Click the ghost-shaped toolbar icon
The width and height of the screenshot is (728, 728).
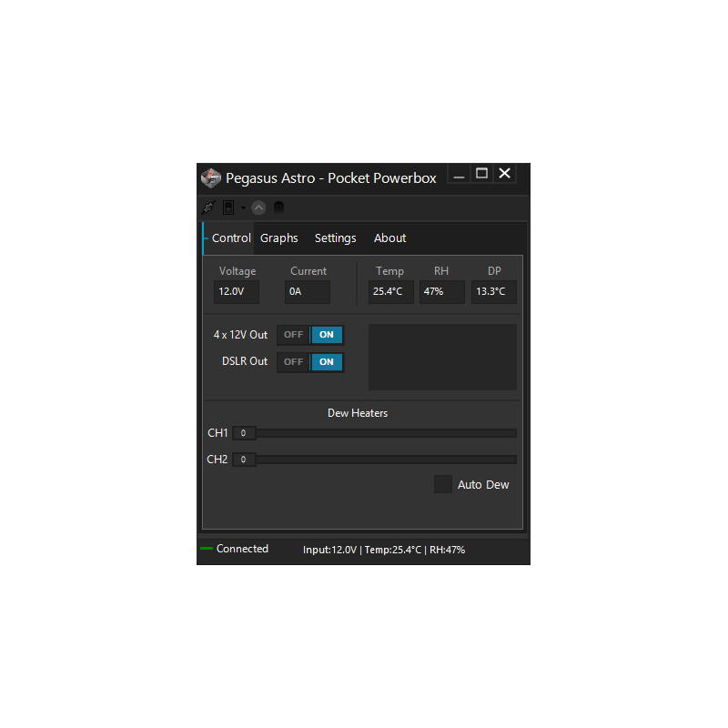pyautogui.click(x=279, y=207)
